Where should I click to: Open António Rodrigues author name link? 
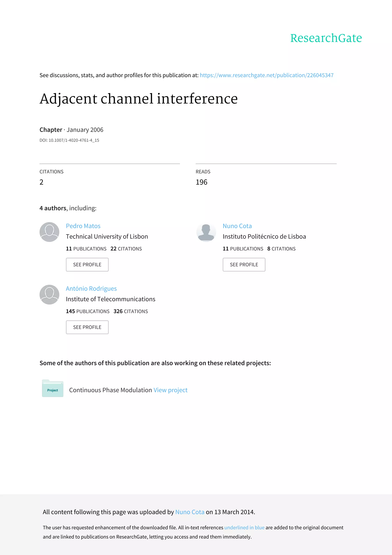click(x=91, y=288)
